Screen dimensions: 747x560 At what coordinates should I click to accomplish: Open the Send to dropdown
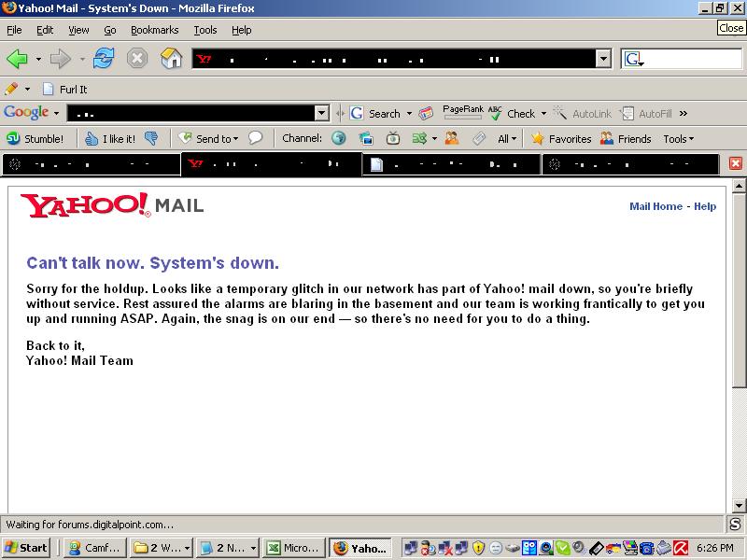(208, 138)
